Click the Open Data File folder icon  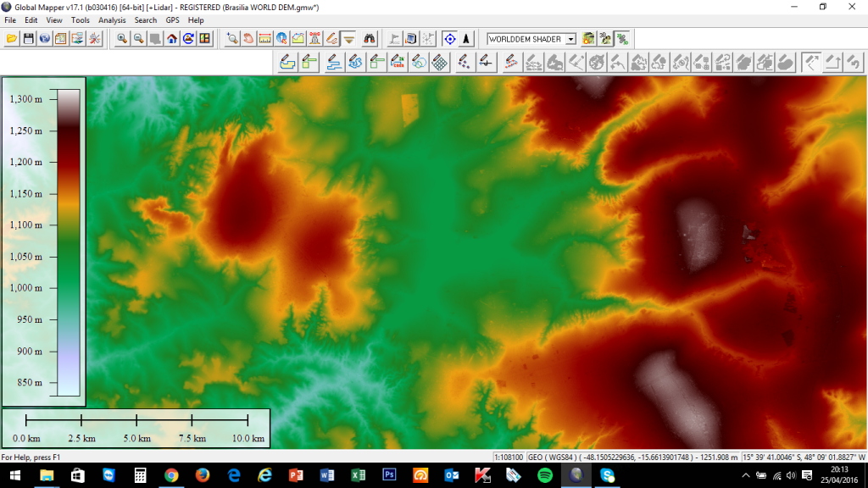pyautogui.click(x=12, y=39)
